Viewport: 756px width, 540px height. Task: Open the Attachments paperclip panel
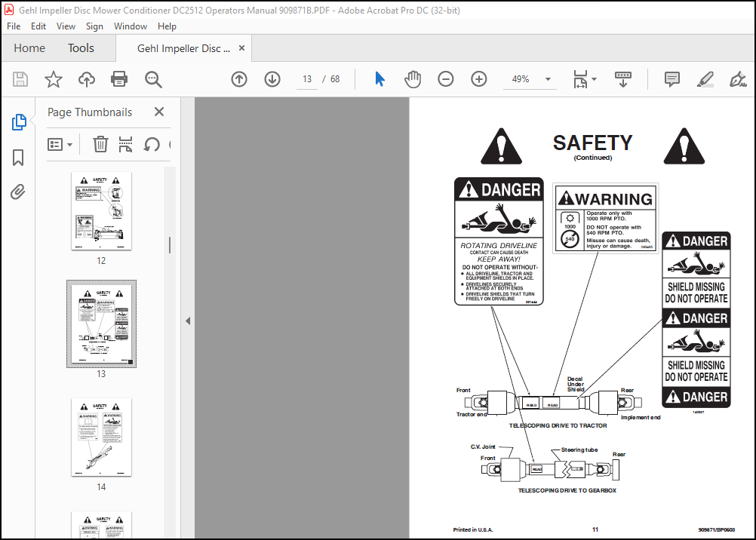pos(18,192)
